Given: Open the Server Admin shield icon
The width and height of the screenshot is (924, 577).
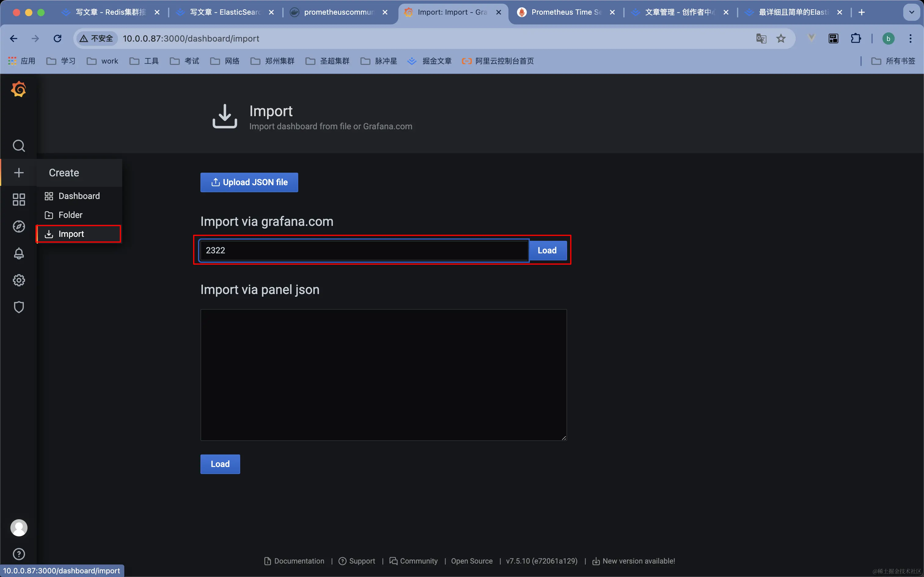Looking at the screenshot, I should point(19,307).
